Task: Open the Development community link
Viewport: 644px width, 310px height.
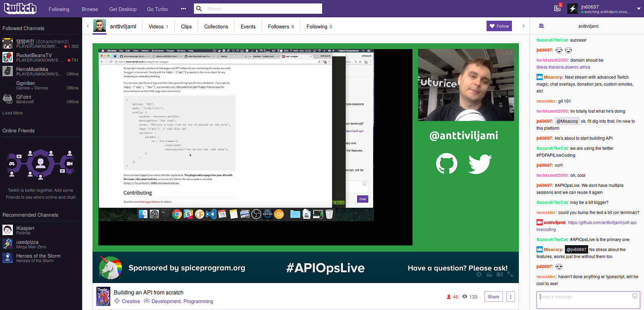Action: (166, 302)
